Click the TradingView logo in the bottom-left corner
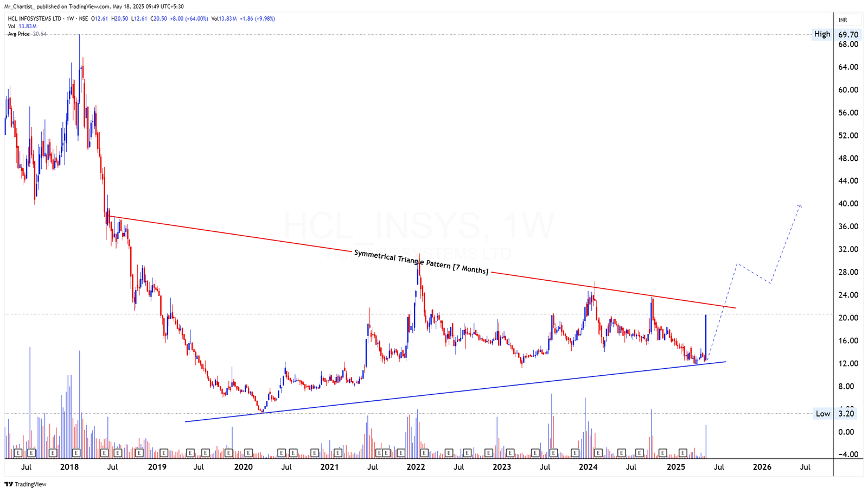 24,484
